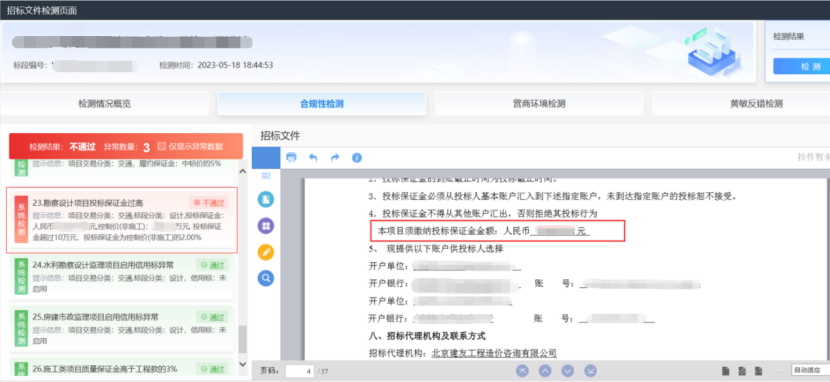This screenshot has width=830, height=382.
Task: Click 检测时间 2023-05-18 18:44:53 text
Action: [x=216, y=65]
